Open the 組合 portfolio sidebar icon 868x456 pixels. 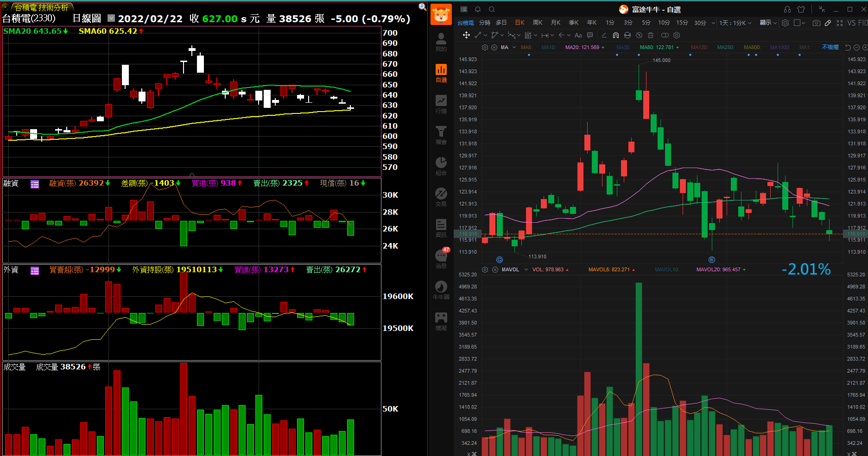pyautogui.click(x=441, y=166)
